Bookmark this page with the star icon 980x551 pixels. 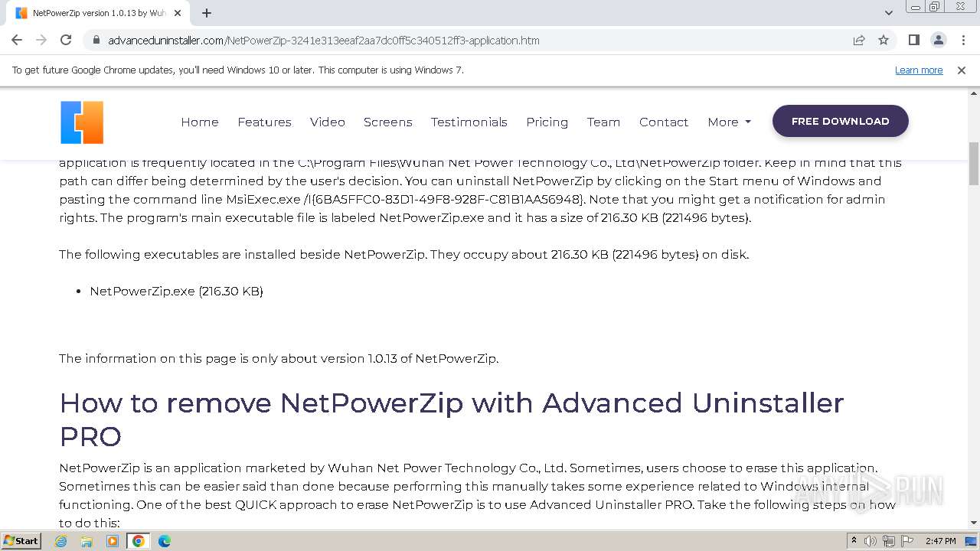884,41
